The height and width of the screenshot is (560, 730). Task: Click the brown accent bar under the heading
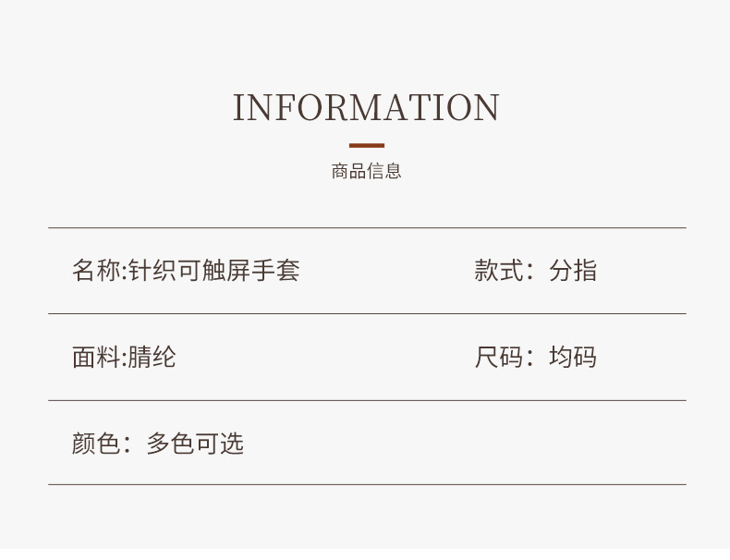[367, 146]
